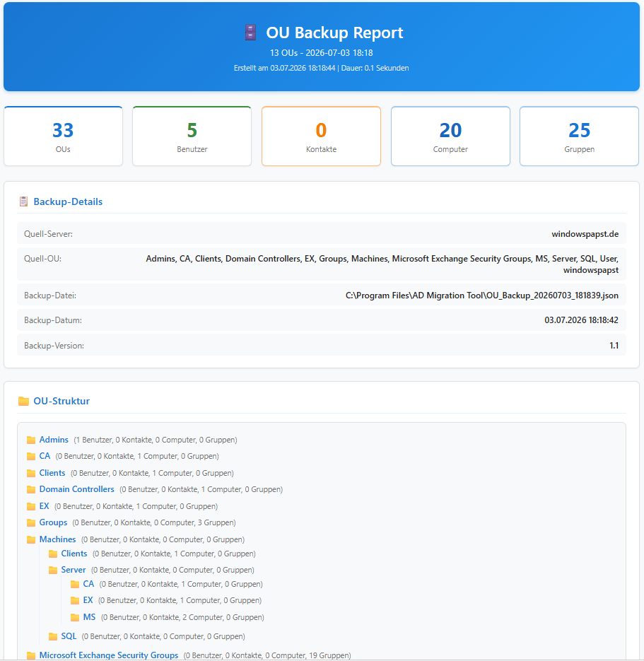The height and width of the screenshot is (661, 644).
Task: Select the top-level Clients OU name
Action: [x=52, y=473]
